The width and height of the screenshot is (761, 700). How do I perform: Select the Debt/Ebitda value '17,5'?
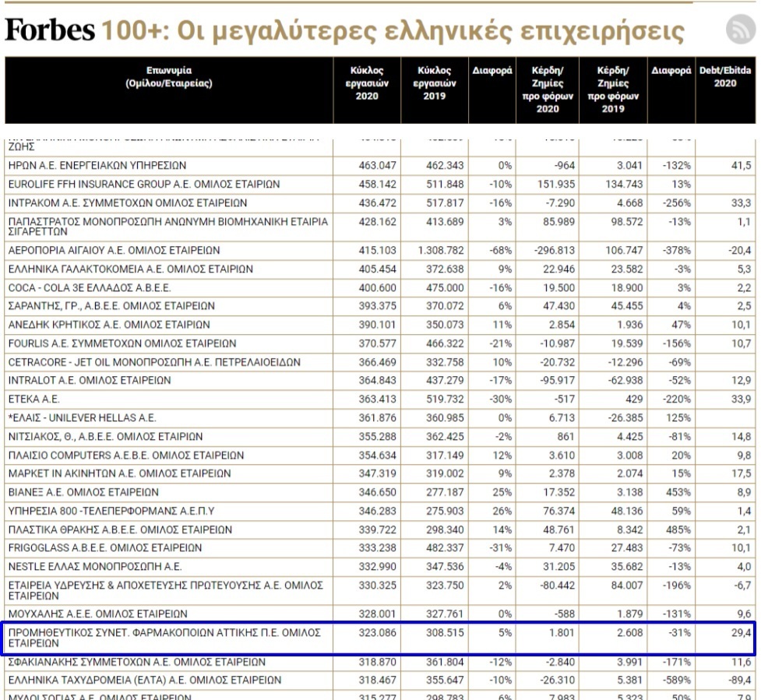coord(742,473)
